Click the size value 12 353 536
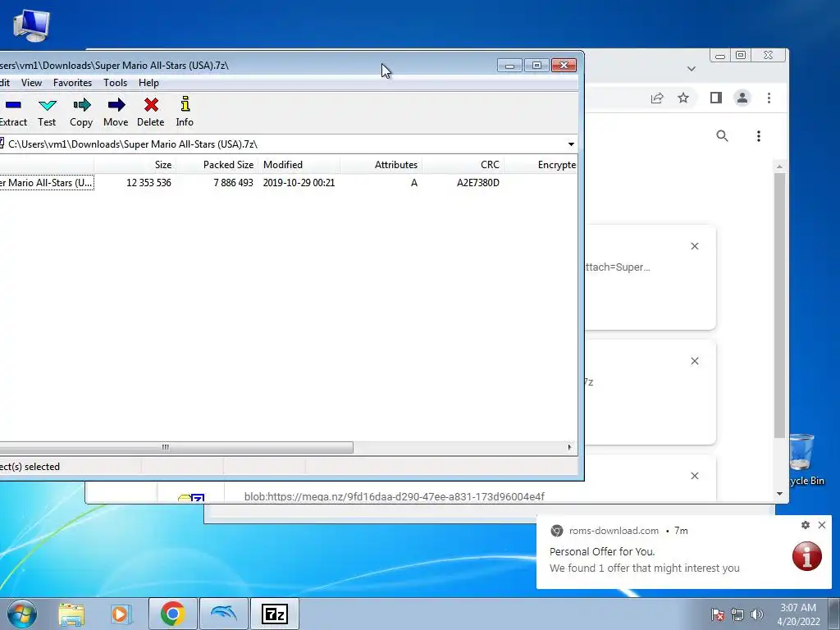 tap(149, 183)
